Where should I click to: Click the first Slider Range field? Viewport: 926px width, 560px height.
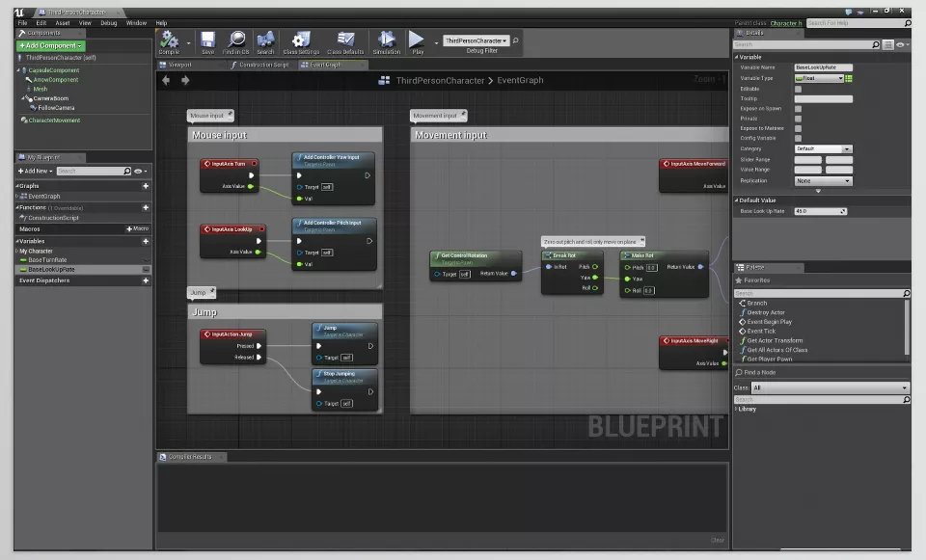click(x=808, y=159)
